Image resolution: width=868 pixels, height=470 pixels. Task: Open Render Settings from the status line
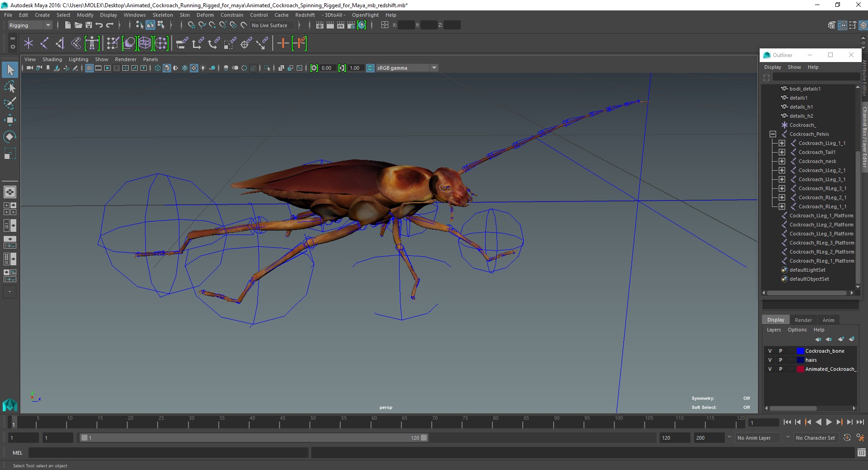[351, 25]
